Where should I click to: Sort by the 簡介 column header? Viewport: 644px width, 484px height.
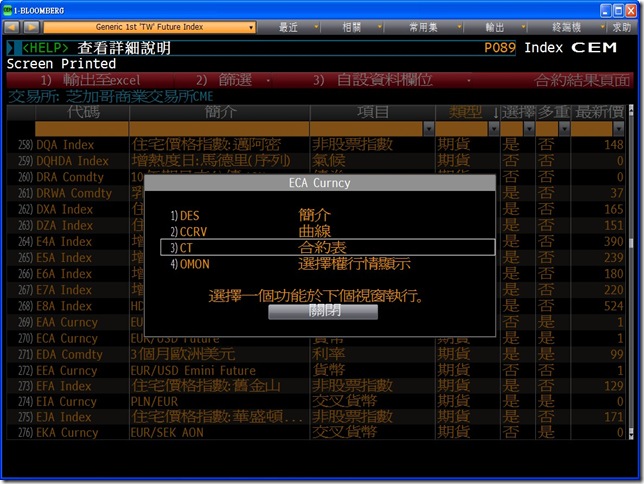220,112
